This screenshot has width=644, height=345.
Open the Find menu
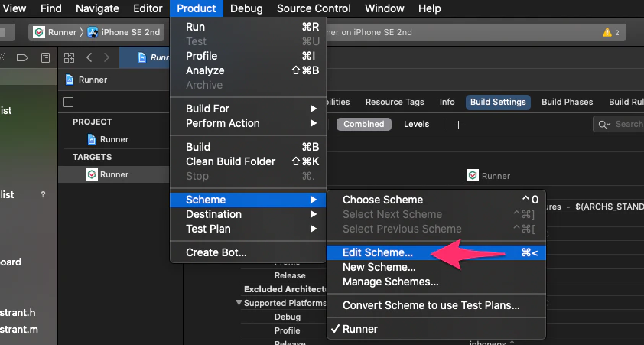pyautogui.click(x=51, y=8)
